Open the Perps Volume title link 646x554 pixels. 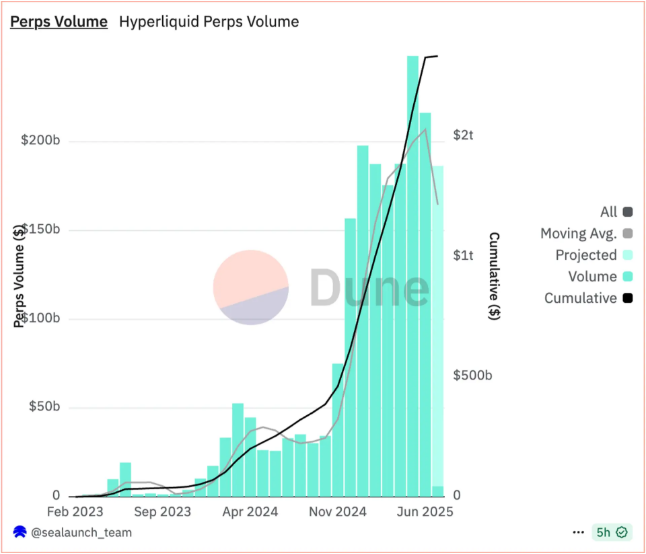click(x=59, y=22)
